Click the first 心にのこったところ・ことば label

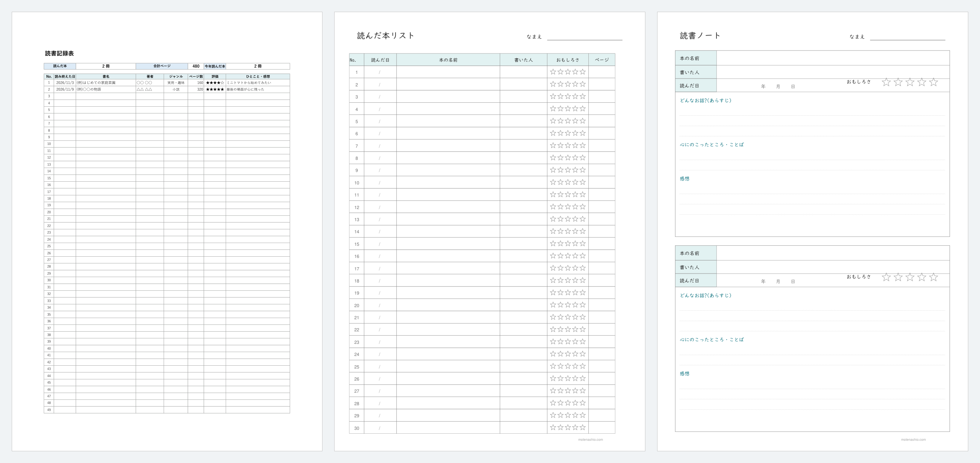pos(712,145)
